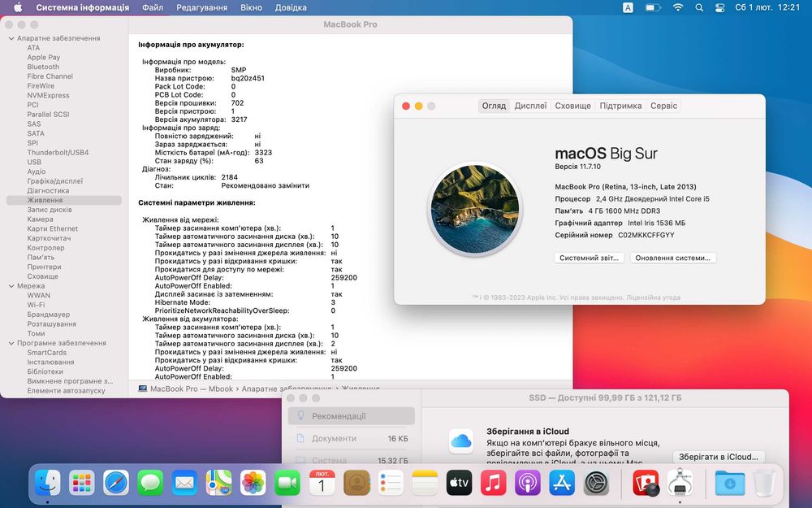
Task: Open the Ліцензійна угода link
Action: click(653, 297)
